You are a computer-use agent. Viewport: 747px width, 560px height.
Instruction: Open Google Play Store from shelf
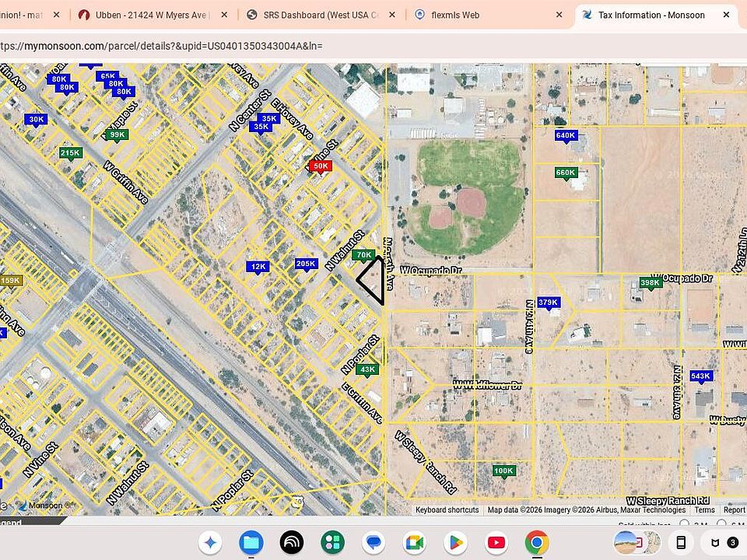click(455, 543)
